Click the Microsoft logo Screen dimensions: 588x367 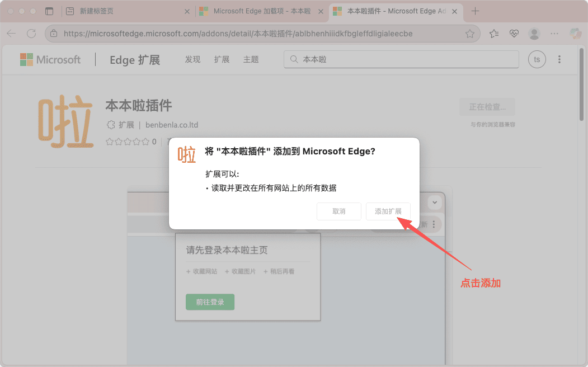[x=50, y=59]
